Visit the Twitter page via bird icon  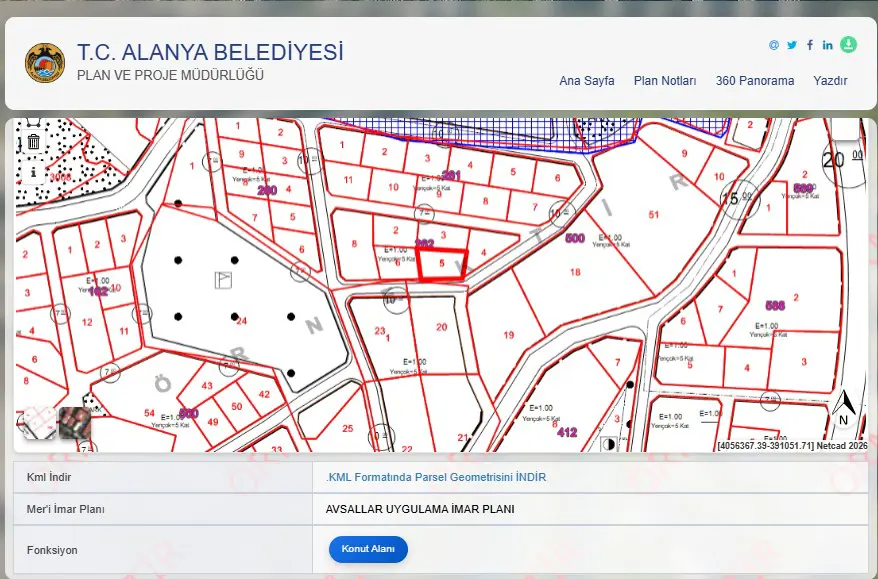792,45
